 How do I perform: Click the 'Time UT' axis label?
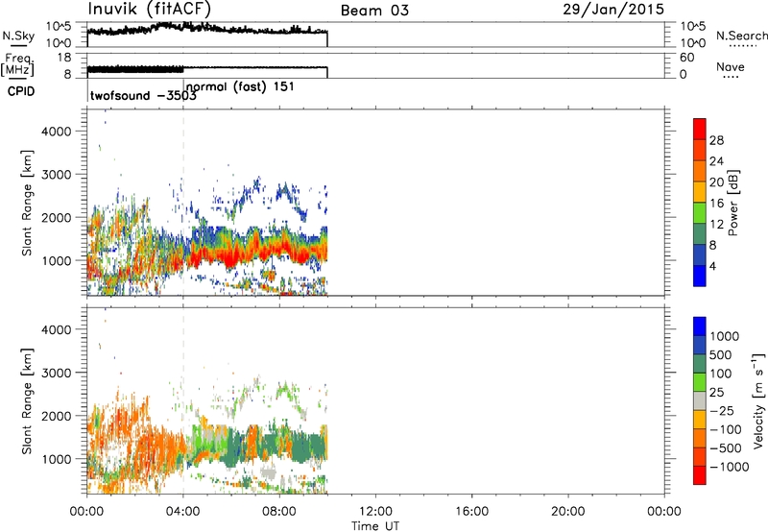375,525
